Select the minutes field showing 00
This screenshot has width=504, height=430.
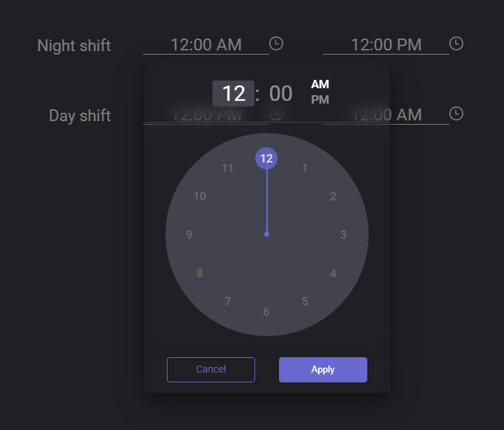pos(280,94)
